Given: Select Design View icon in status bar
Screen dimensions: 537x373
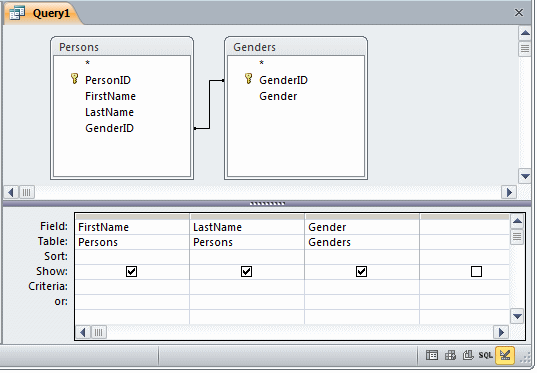Looking at the screenshot, I should (x=505, y=356).
